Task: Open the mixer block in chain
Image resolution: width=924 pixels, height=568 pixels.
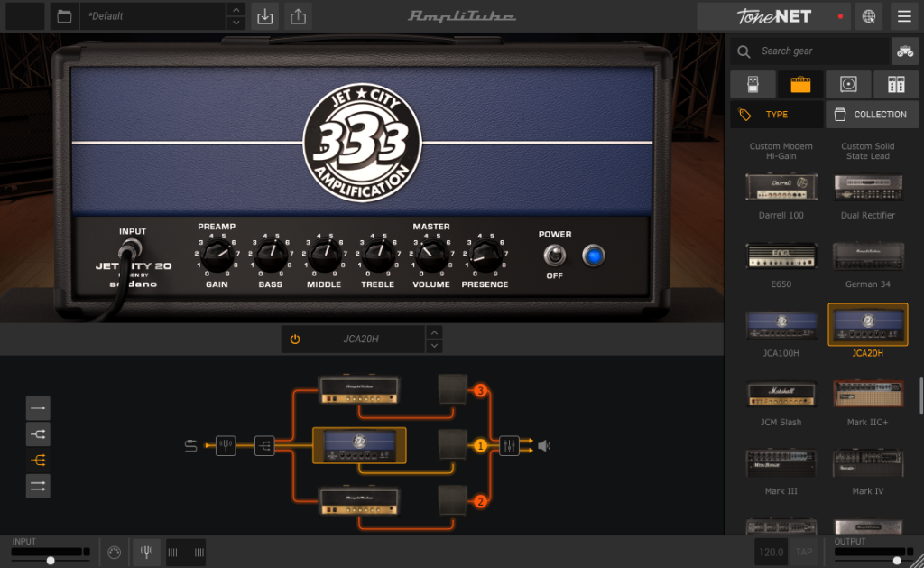Action: tap(509, 445)
